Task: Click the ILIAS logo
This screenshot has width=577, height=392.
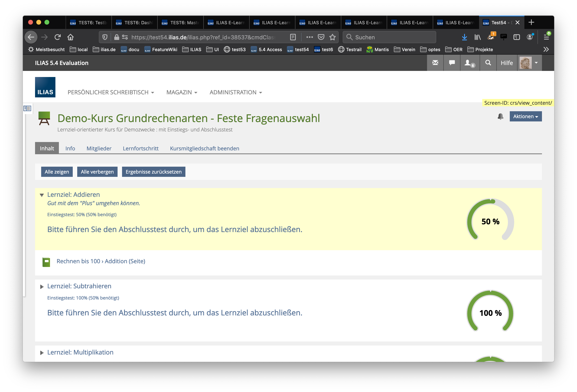Action: click(x=45, y=87)
